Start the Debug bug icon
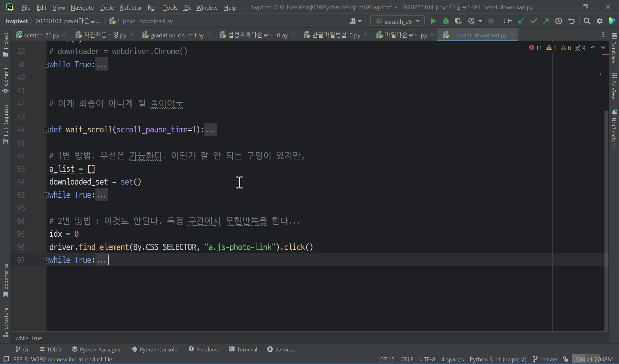 (446, 21)
